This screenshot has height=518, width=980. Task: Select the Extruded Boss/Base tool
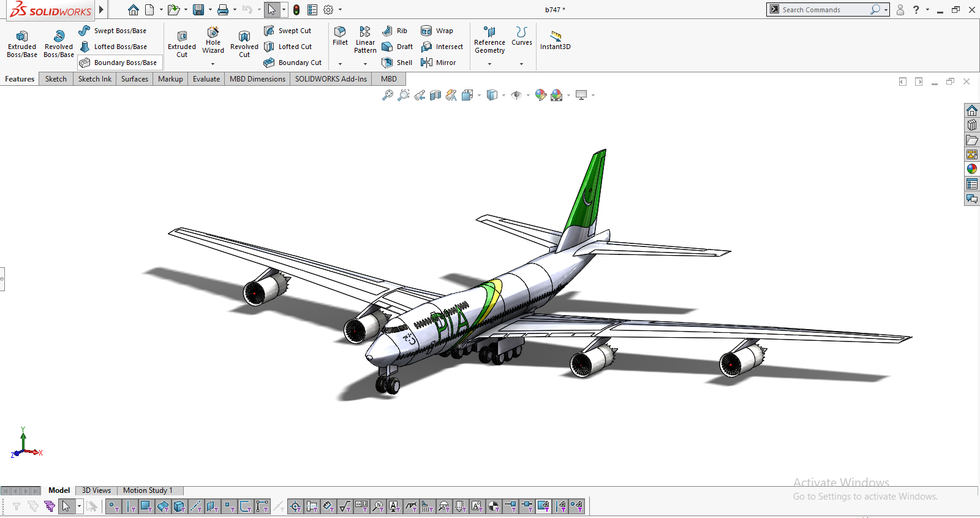tap(22, 44)
